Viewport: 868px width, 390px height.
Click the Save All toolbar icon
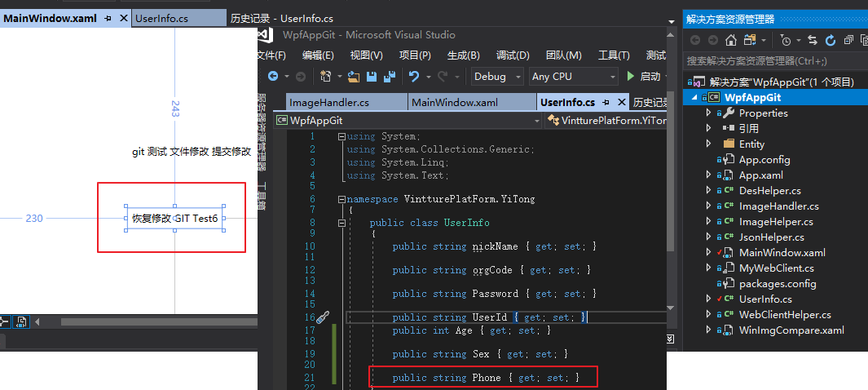[x=390, y=77]
